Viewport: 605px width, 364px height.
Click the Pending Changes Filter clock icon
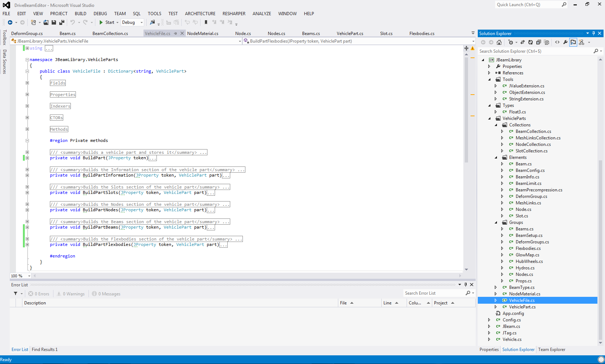tap(510, 42)
